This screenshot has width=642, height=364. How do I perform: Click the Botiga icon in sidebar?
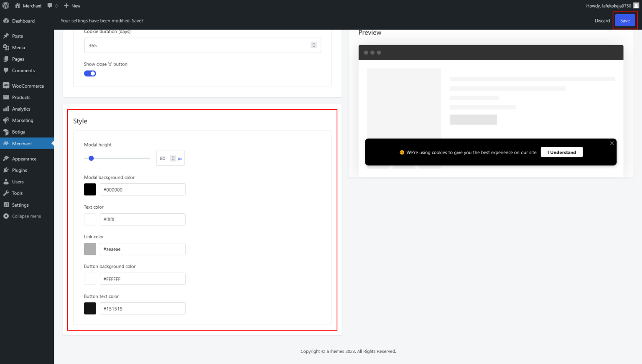coord(6,132)
